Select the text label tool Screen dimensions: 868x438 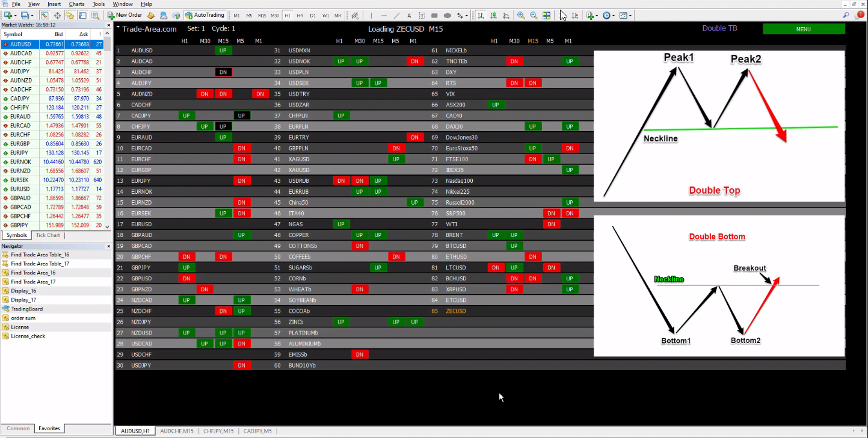pos(422,15)
